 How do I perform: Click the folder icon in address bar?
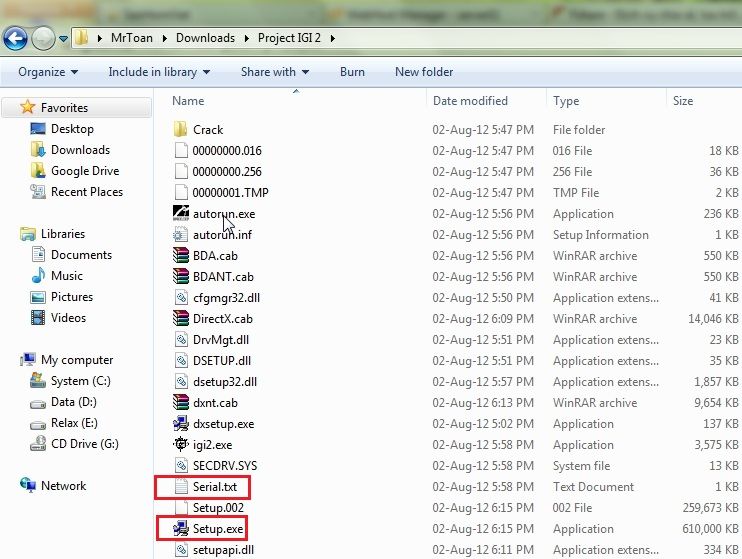pyautogui.click(x=81, y=37)
